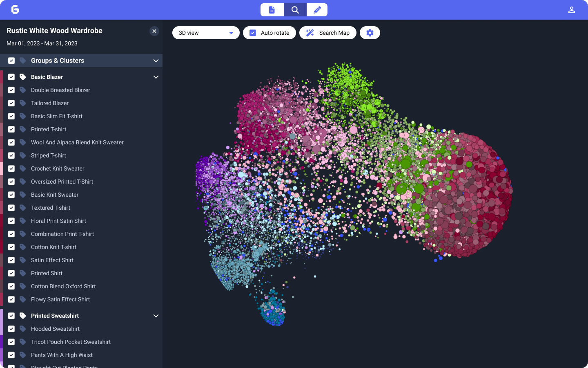Click the G logo in header
The image size is (588, 368).
15,9
